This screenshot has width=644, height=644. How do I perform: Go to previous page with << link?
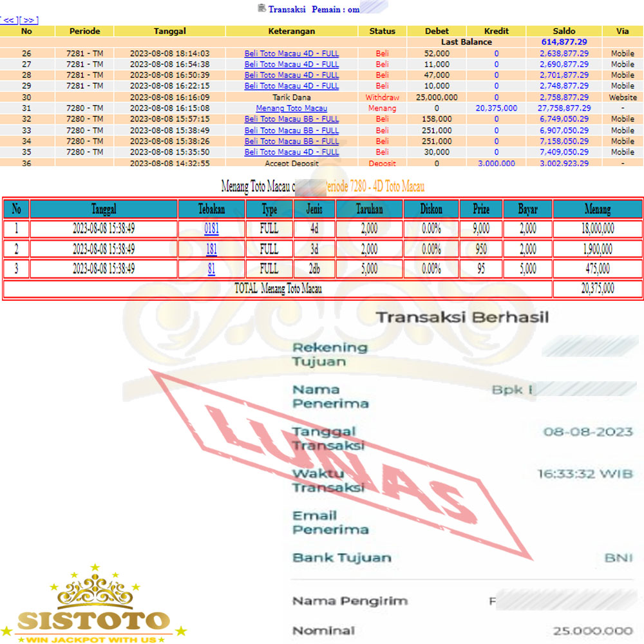tap(10, 20)
